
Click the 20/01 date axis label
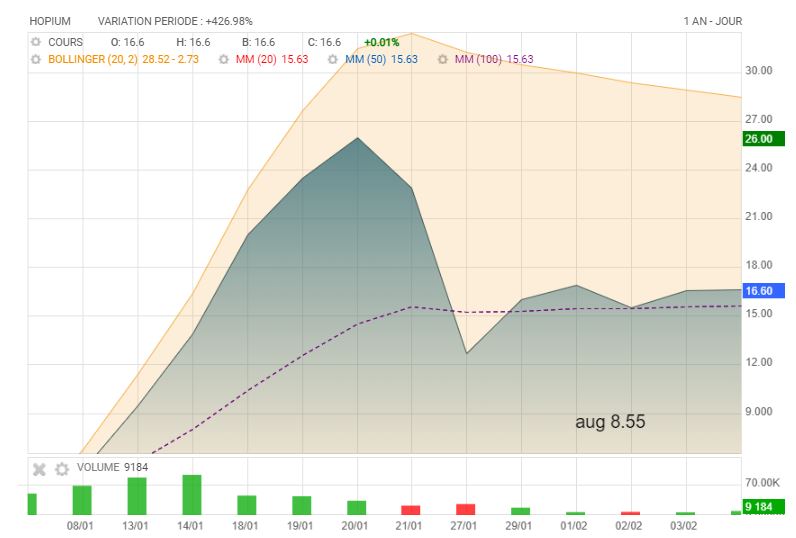(354, 526)
